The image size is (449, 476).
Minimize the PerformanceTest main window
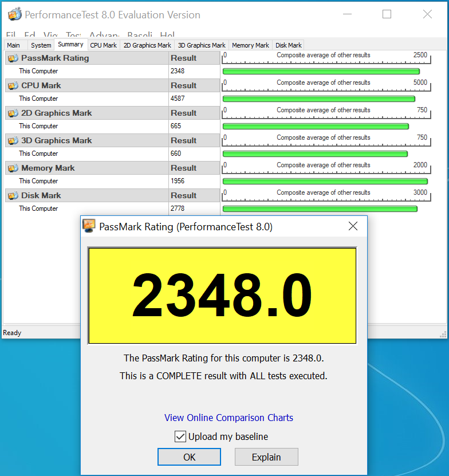click(347, 14)
